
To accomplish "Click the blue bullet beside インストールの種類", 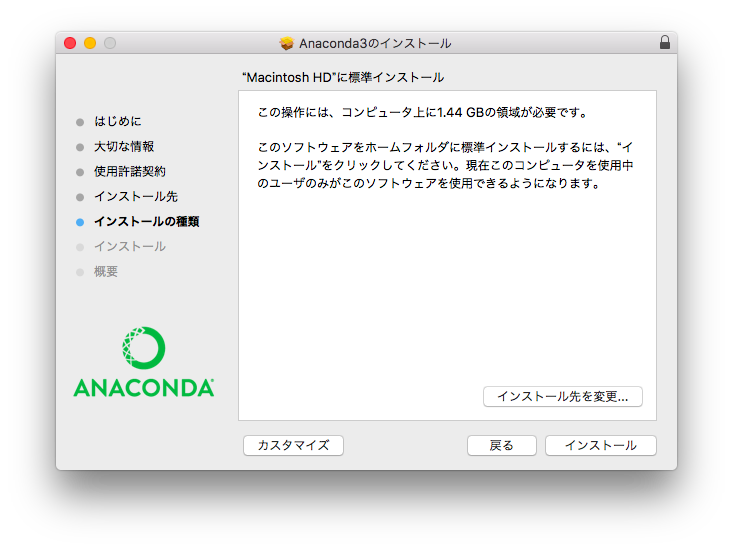I will point(80,222).
